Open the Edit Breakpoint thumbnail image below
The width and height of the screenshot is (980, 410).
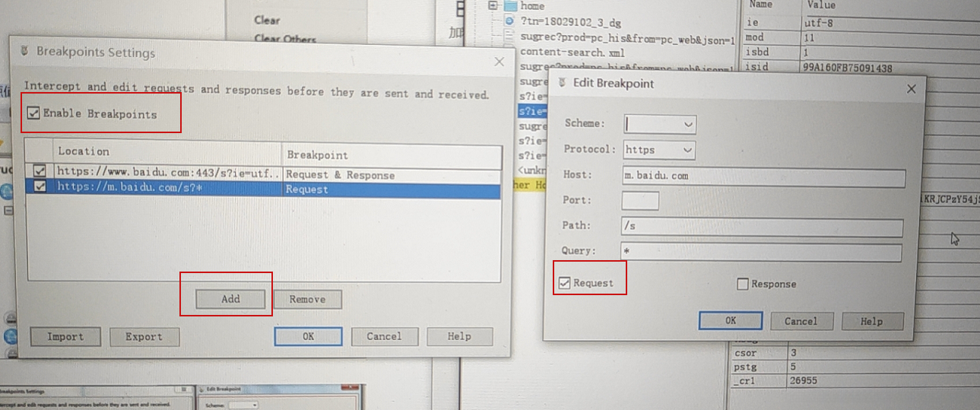coord(279,398)
